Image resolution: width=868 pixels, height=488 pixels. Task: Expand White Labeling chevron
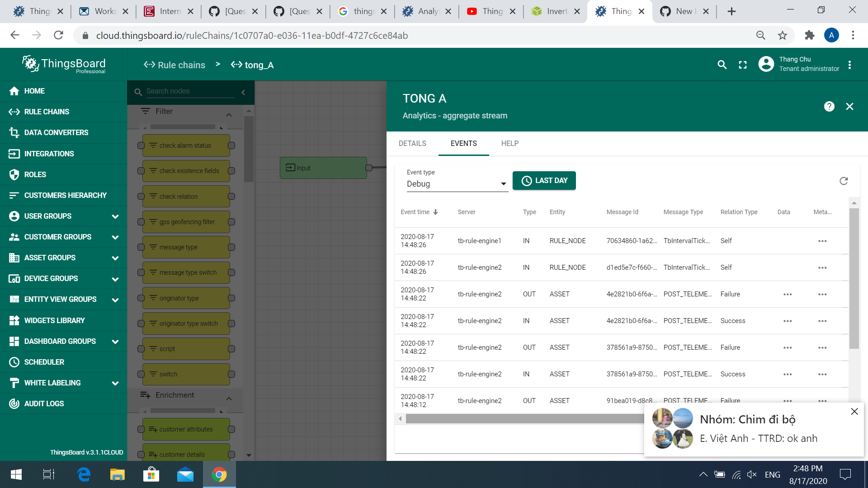pos(115,383)
